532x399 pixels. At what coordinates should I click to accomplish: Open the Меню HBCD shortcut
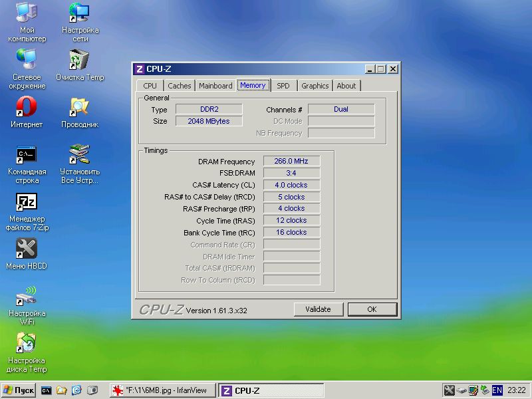(x=27, y=254)
